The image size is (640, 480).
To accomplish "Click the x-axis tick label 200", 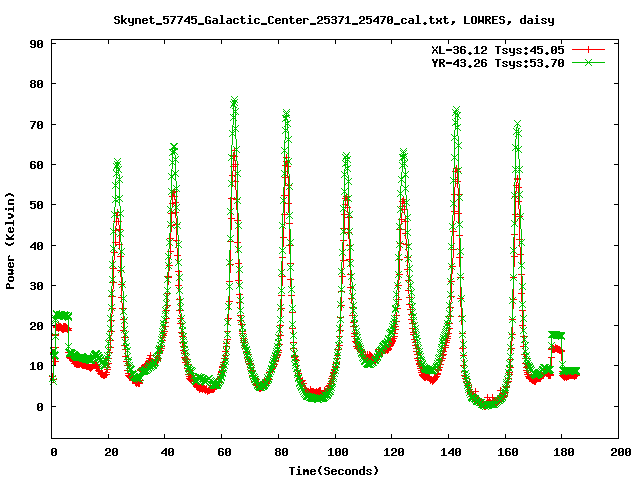I will click(619, 453).
